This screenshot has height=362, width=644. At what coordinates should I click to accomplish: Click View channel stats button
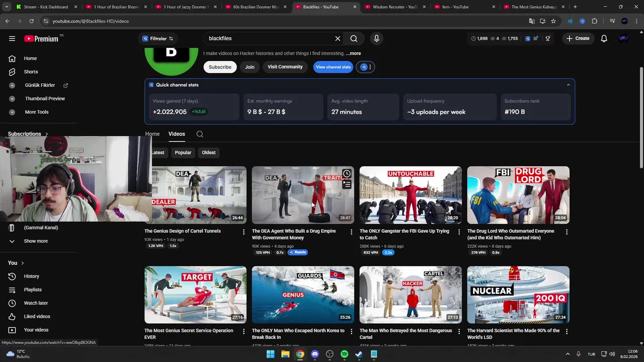click(x=333, y=67)
